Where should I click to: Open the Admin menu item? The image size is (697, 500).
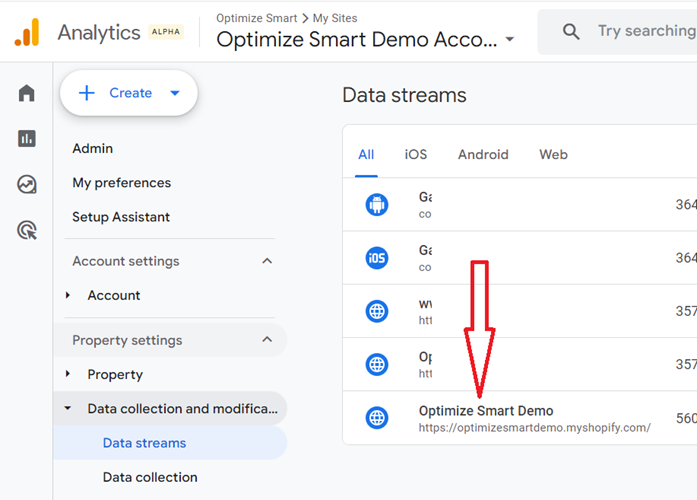(92, 148)
